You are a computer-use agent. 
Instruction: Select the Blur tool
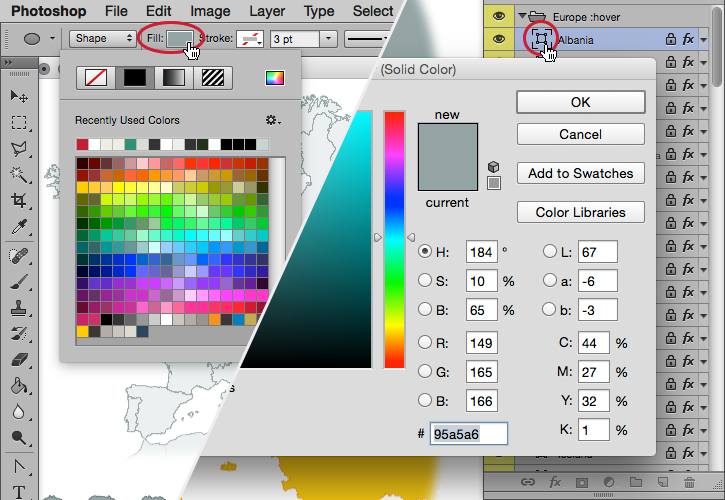pyautogui.click(x=19, y=412)
